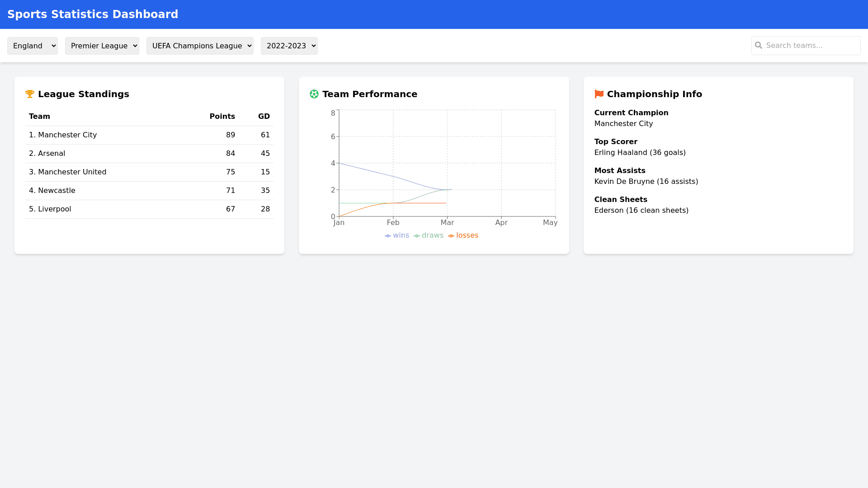Click the Points column header
This screenshot has height=488, width=868.
point(222,117)
